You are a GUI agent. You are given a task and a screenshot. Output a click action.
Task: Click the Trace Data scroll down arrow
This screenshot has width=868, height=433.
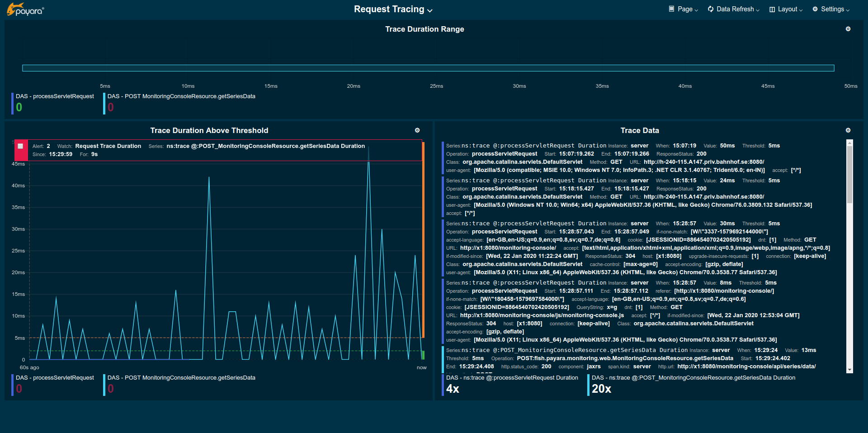click(849, 370)
